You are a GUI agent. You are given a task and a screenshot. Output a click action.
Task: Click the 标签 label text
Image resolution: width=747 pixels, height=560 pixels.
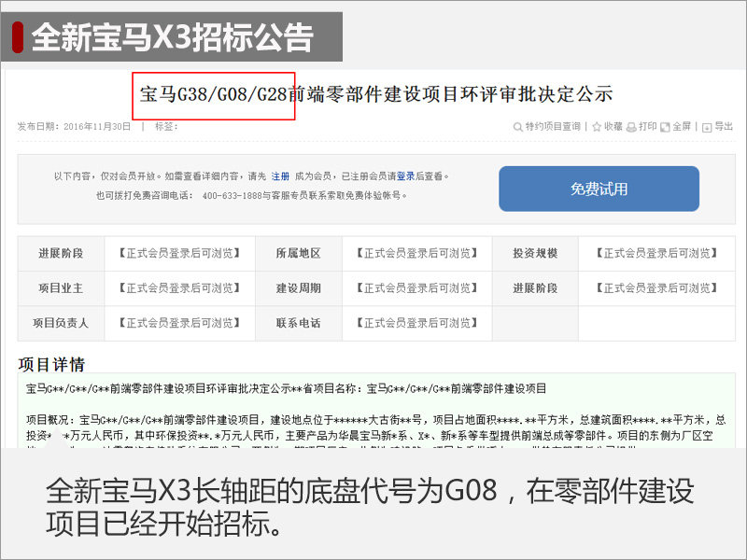pos(166,126)
